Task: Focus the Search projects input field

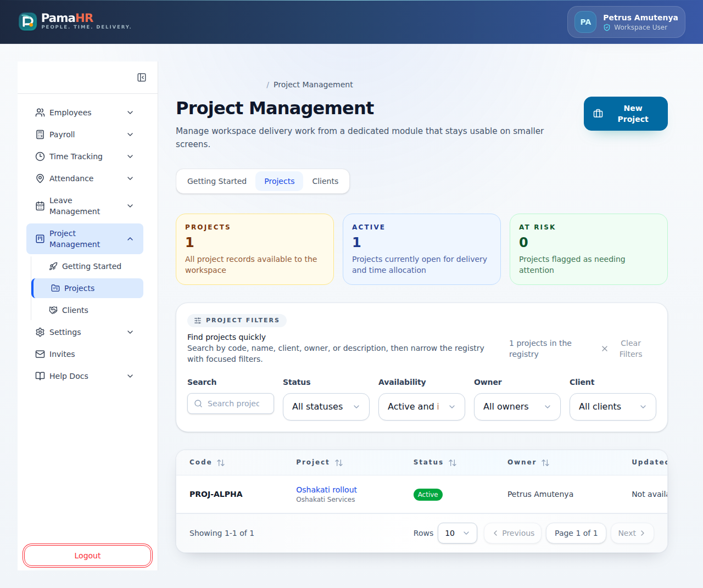Action: click(x=231, y=404)
